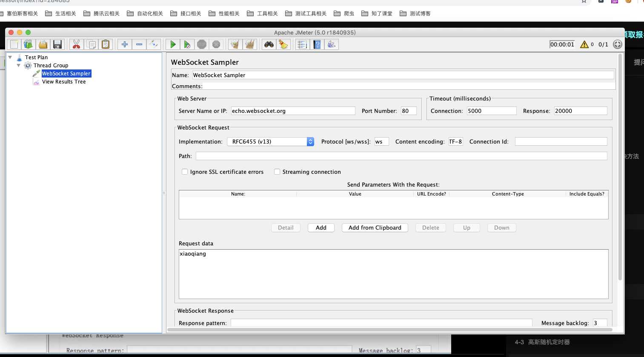Image resolution: width=644 pixels, height=357 pixels.
Task: Click the Up button
Action: point(467,227)
